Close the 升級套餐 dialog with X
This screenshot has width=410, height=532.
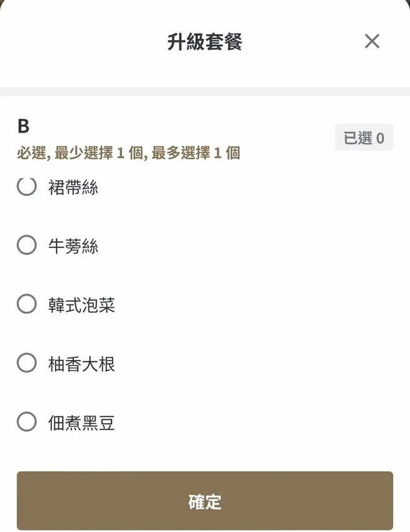click(x=372, y=41)
